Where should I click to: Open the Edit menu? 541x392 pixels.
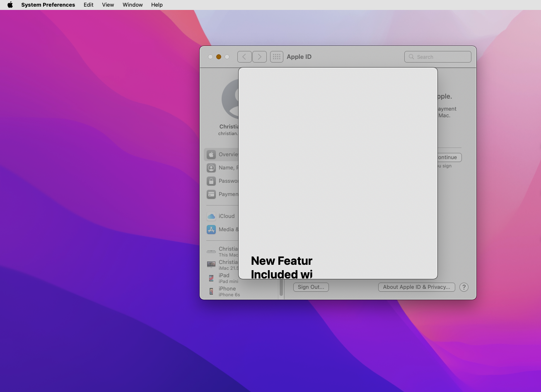(x=88, y=5)
